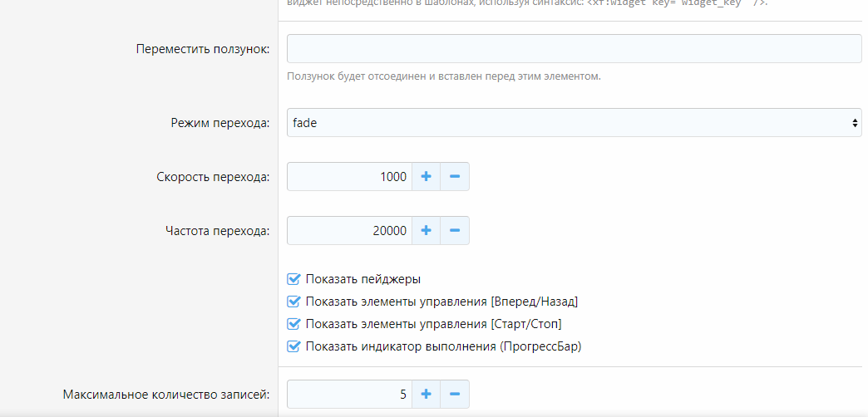Click the Режим перехода label
868x417 pixels.
(219, 123)
